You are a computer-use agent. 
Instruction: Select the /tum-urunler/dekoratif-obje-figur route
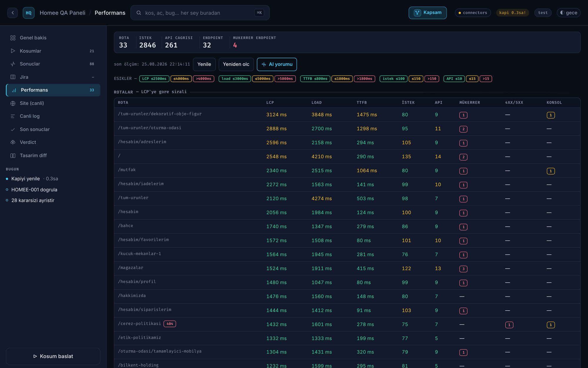160,114
